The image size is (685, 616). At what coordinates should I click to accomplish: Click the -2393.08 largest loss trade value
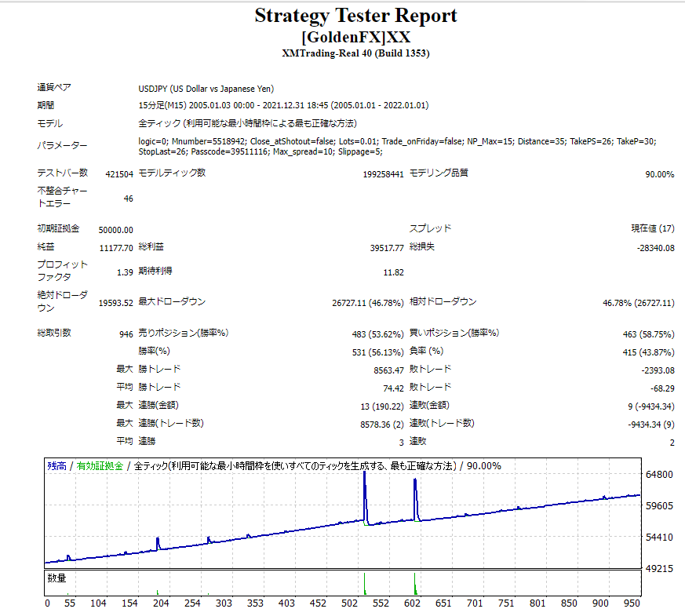(658, 370)
